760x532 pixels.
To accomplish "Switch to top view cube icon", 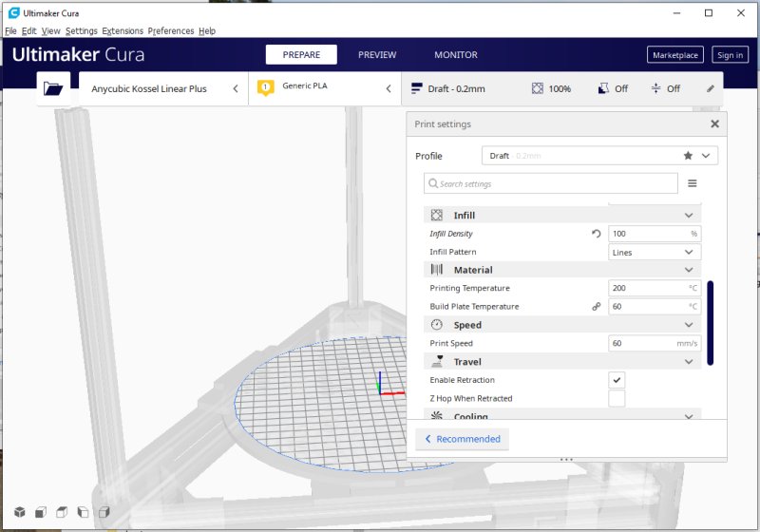I will click(62, 512).
